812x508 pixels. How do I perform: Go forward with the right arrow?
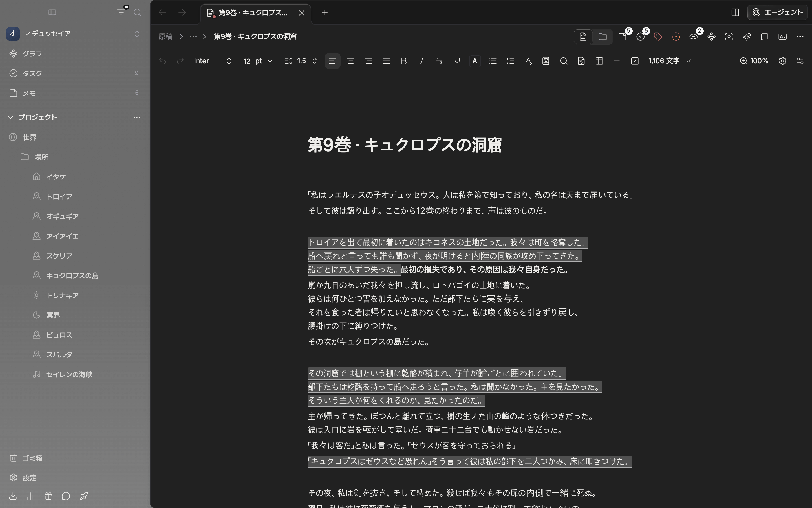(x=182, y=12)
